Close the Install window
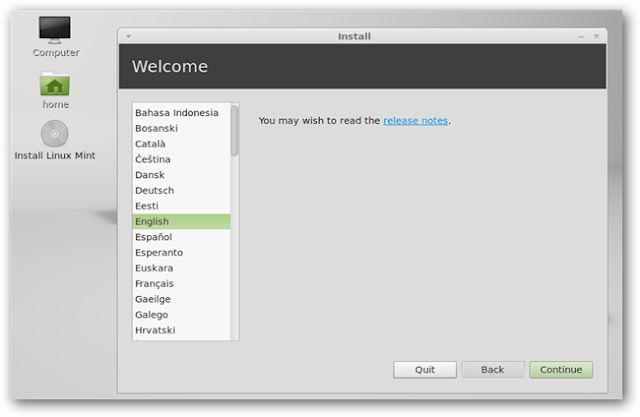The image size is (640, 417). 596,36
